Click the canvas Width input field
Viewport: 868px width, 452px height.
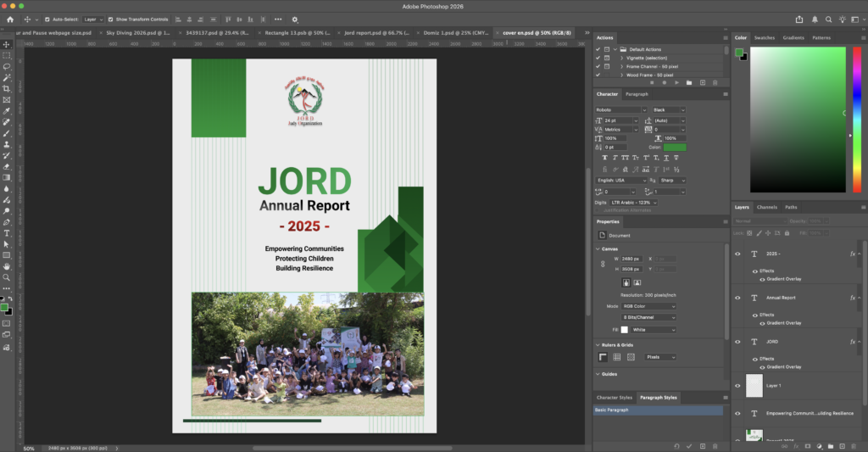pyautogui.click(x=632, y=258)
